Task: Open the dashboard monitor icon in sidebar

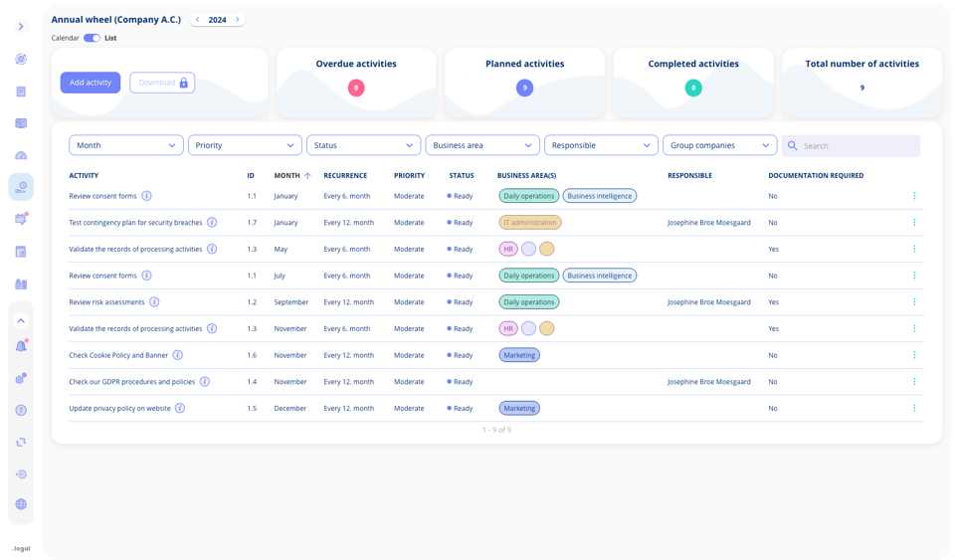Action: pos(21,123)
